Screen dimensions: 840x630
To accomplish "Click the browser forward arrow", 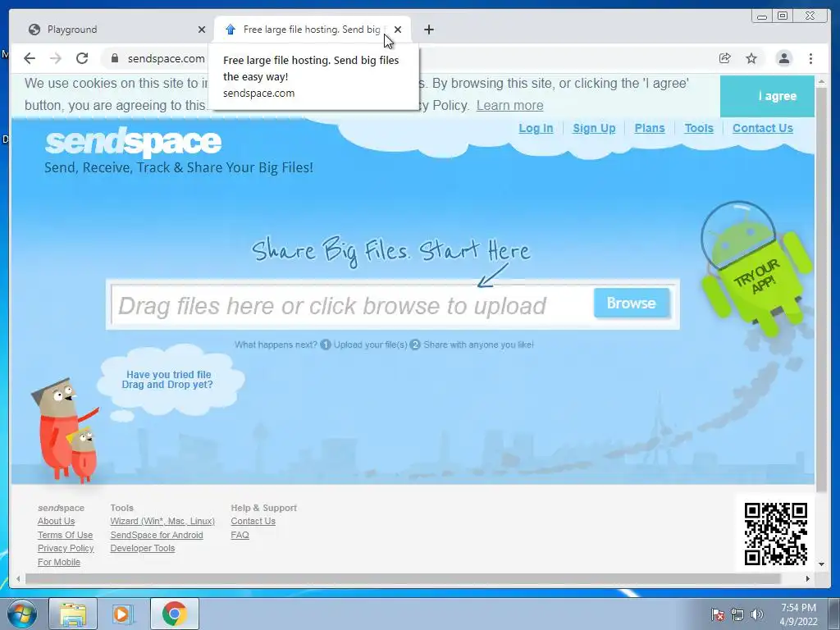I will pos(56,58).
